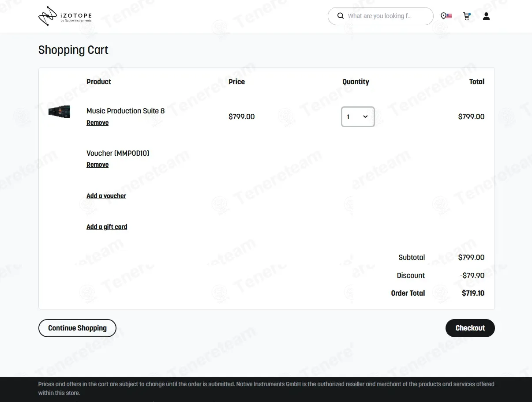Click the Product column header
The height and width of the screenshot is (402, 532).
pos(99,82)
